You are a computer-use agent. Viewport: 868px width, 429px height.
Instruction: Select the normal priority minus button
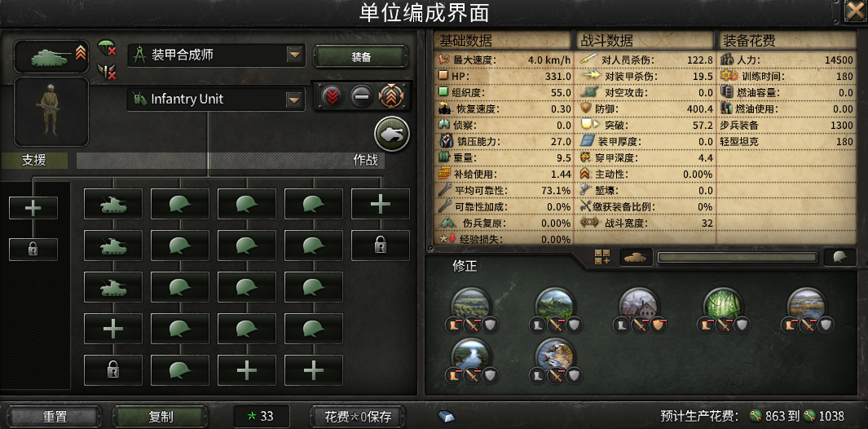[362, 97]
